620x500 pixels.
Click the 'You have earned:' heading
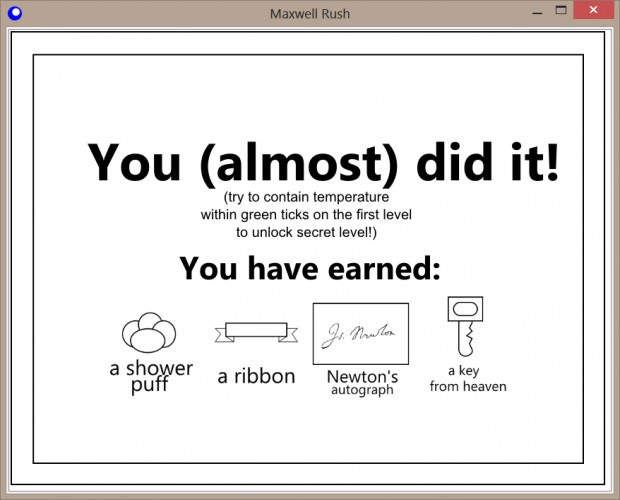(310, 268)
